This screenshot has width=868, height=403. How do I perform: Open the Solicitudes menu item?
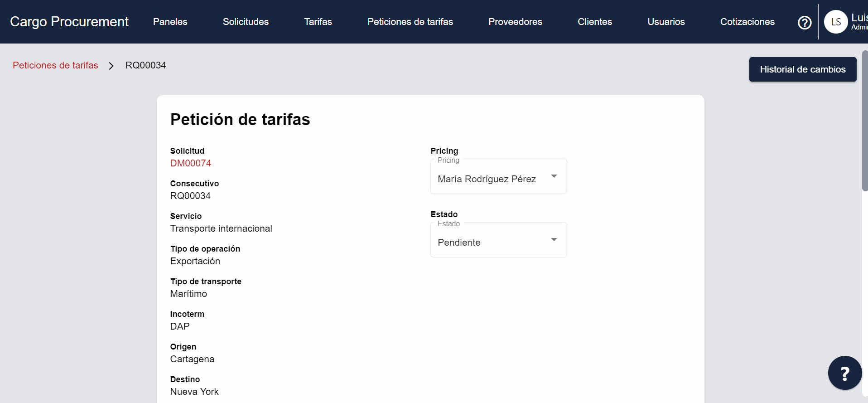[246, 22]
